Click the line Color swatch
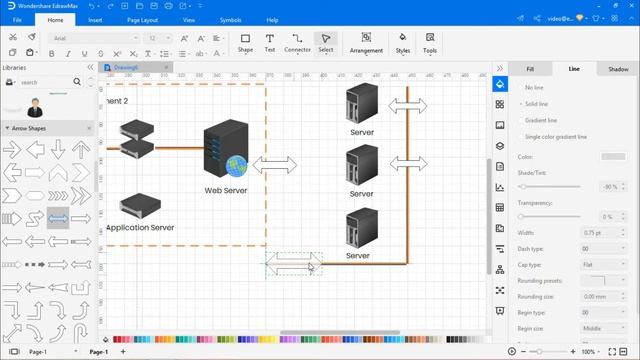This screenshot has height=360, width=640. point(613,157)
